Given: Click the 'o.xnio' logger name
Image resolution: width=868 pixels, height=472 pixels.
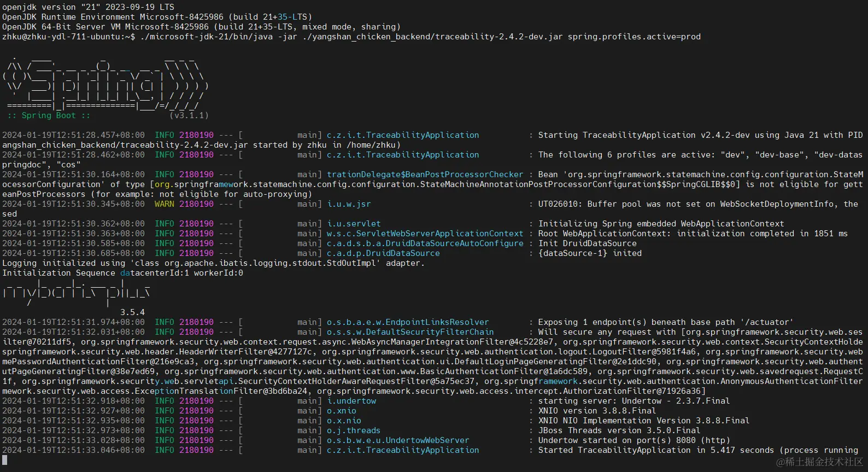Looking at the screenshot, I should pyautogui.click(x=342, y=411).
